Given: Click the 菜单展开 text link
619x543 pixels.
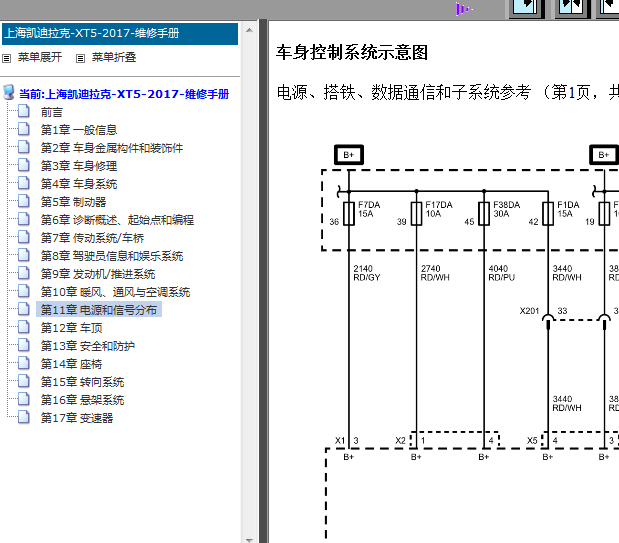Looking at the screenshot, I should coord(40,58).
